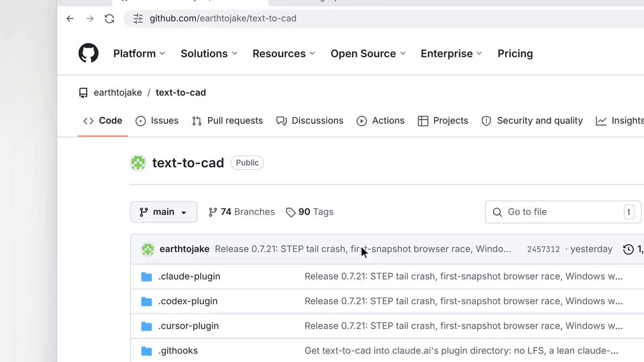Switch to the Code tab
This screenshot has height=362, width=644.
pos(103,121)
